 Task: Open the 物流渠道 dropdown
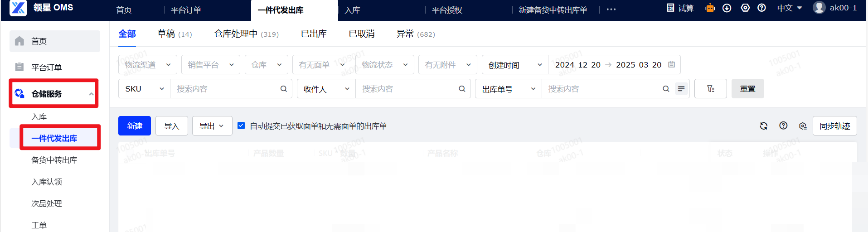(147, 65)
